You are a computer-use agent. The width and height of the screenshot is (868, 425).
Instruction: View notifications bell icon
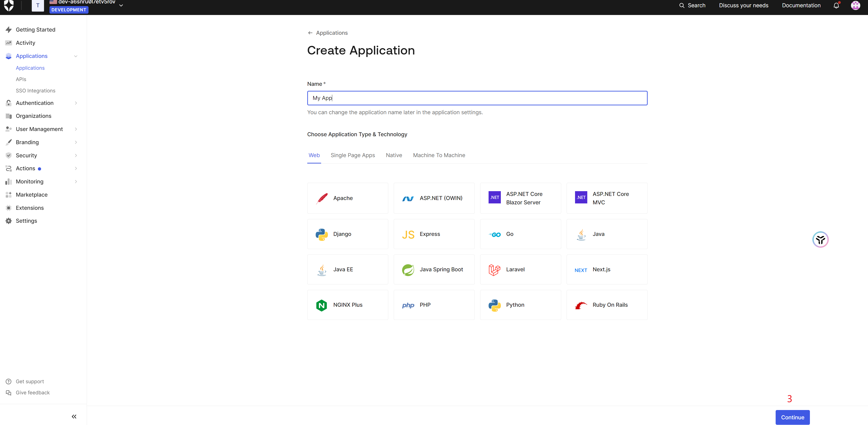tap(836, 5)
